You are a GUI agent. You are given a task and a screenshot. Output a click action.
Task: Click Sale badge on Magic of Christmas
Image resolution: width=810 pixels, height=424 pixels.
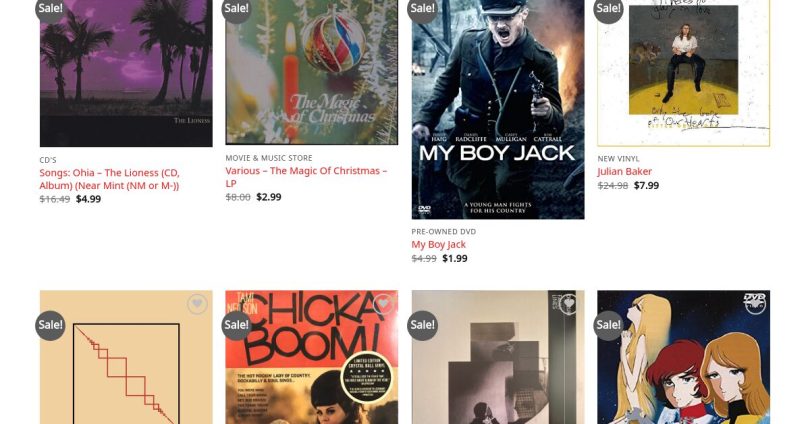click(236, 9)
